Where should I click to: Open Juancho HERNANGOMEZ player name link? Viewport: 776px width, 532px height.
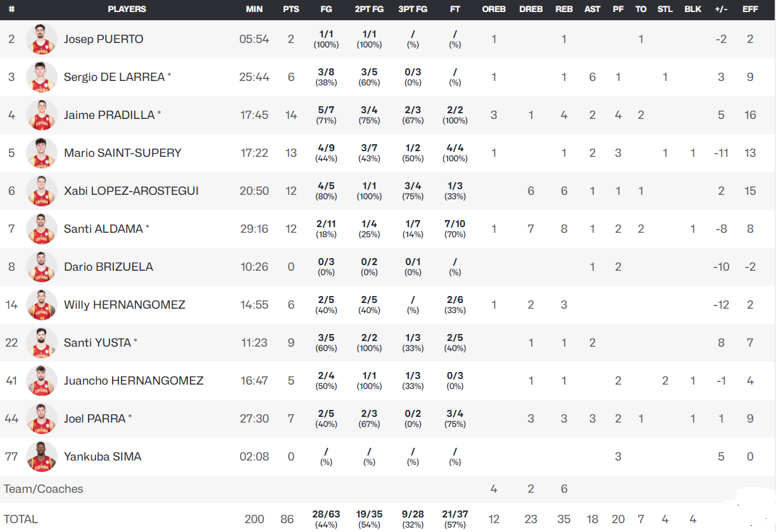pos(134,381)
